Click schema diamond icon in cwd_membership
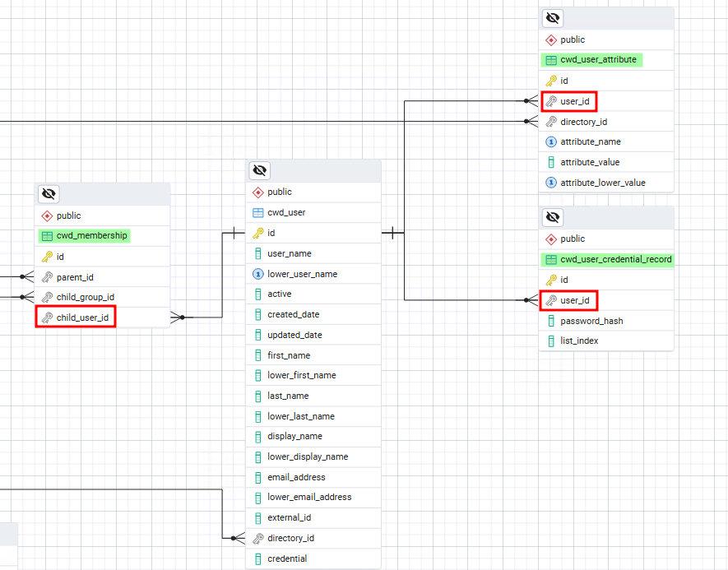Viewport: 728px width, 570px height. (x=47, y=215)
